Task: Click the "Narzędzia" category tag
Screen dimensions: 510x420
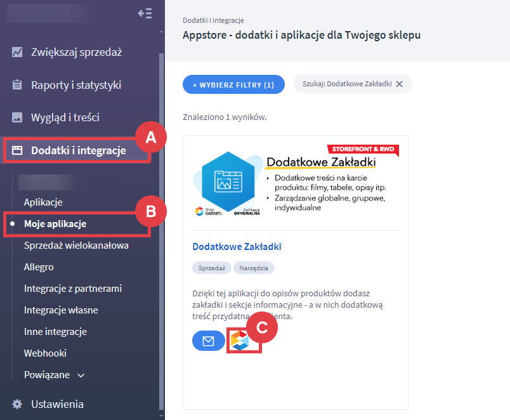Action: coord(254,268)
